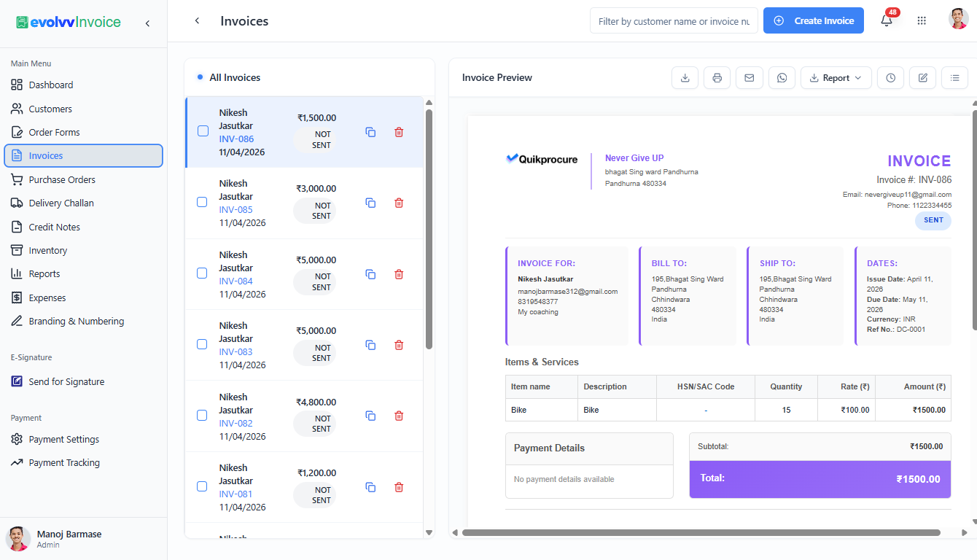Open invoice link INV-081
The width and height of the screenshot is (977, 560).
click(x=236, y=494)
